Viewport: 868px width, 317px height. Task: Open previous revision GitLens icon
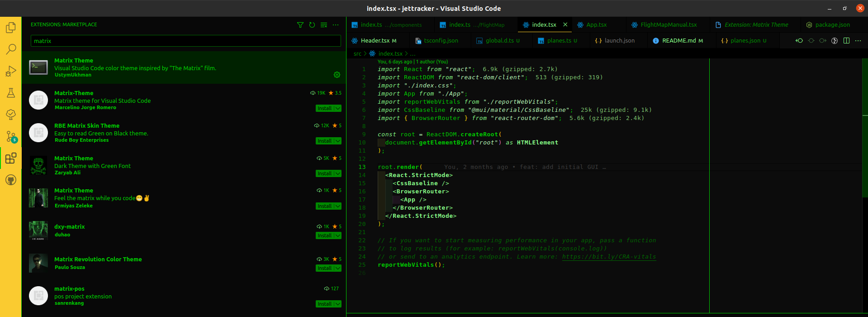pos(799,41)
